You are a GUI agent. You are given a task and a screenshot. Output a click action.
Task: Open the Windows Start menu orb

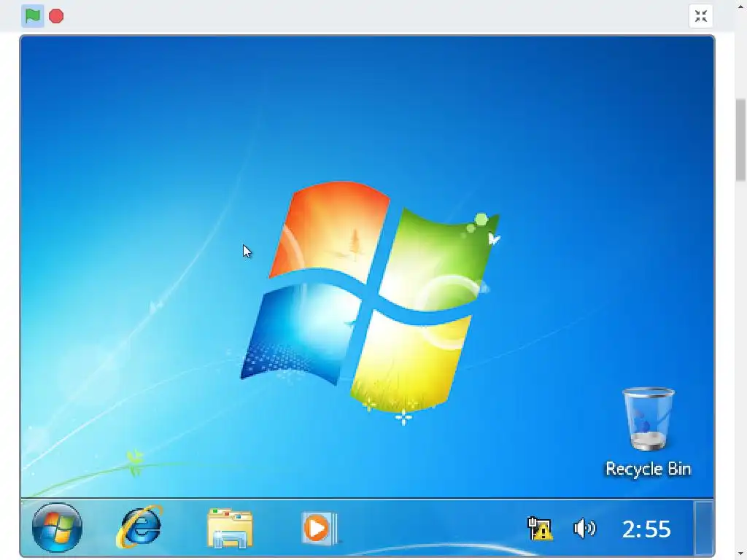pos(57,528)
